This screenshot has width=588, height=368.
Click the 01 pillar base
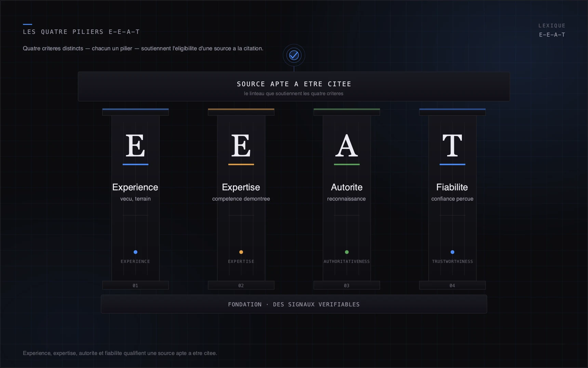click(135, 285)
